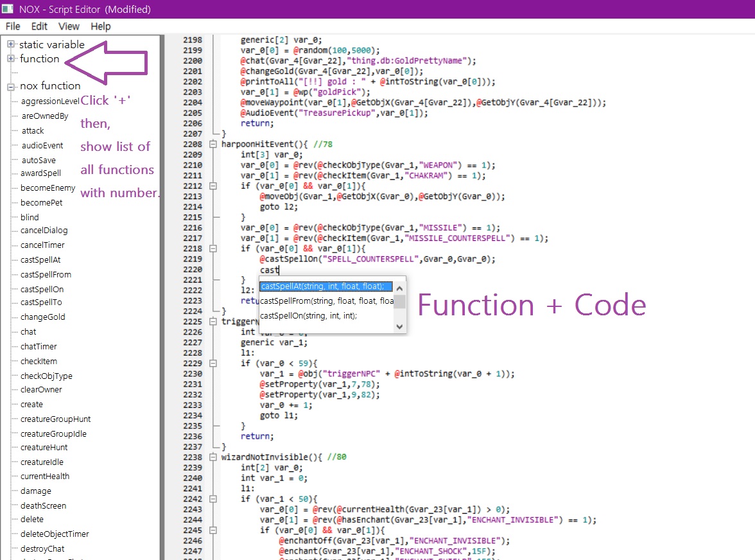This screenshot has height=560, width=755.
Task: Click autocomplete list scroll up arrow
Action: point(399,288)
